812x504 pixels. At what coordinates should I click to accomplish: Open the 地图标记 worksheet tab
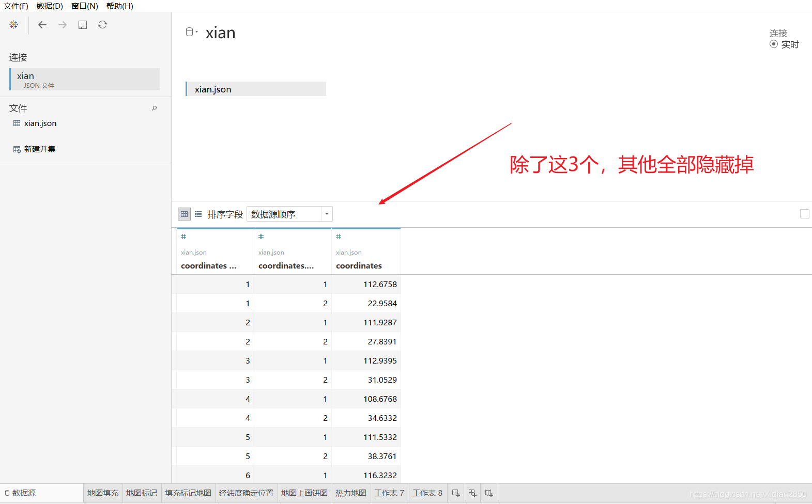pos(142,493)
